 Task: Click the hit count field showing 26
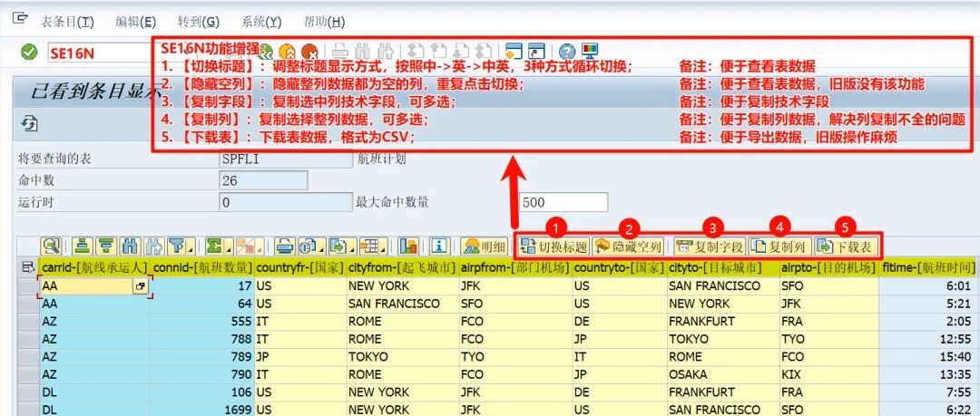point(263,180)
